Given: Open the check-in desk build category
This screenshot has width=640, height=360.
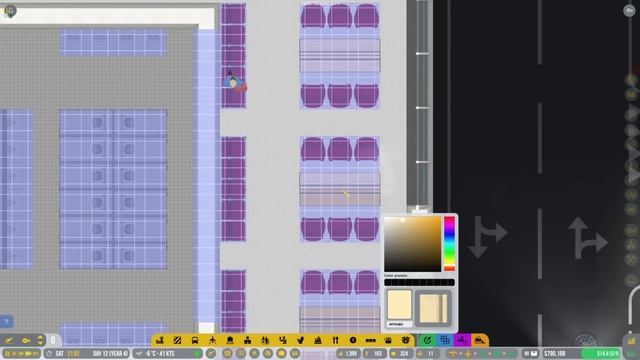Looking at the screenshot, I should coord(248,340).
